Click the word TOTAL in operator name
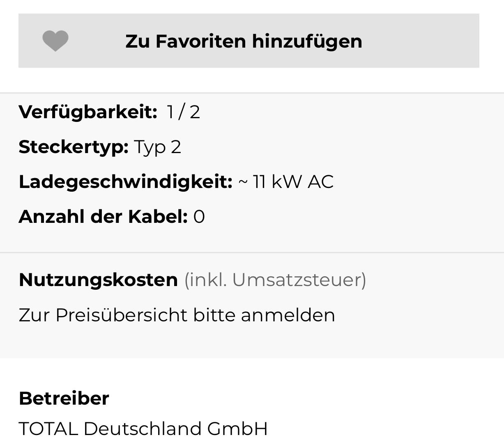 48,428
